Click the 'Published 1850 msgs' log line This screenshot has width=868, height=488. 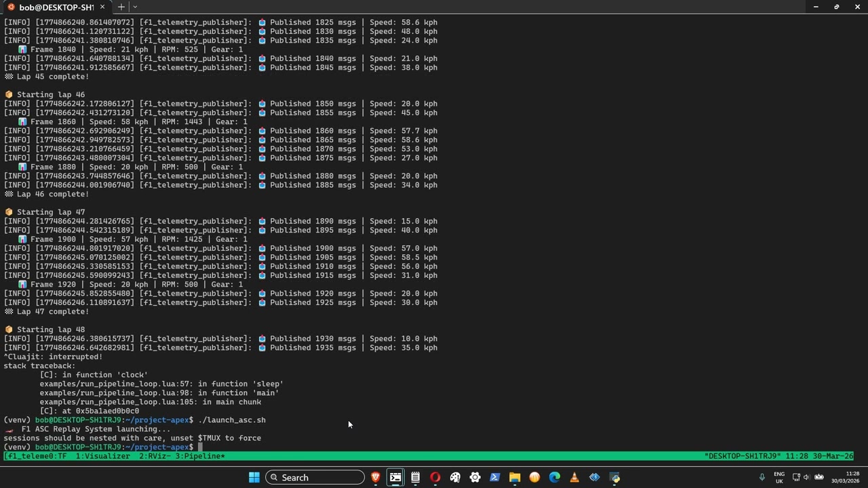point(220,104)
